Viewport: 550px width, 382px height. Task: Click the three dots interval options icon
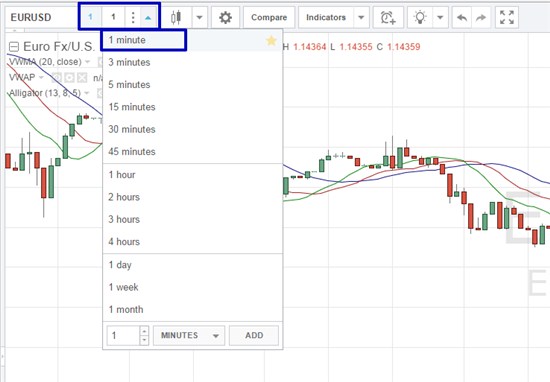click(133, 17)
